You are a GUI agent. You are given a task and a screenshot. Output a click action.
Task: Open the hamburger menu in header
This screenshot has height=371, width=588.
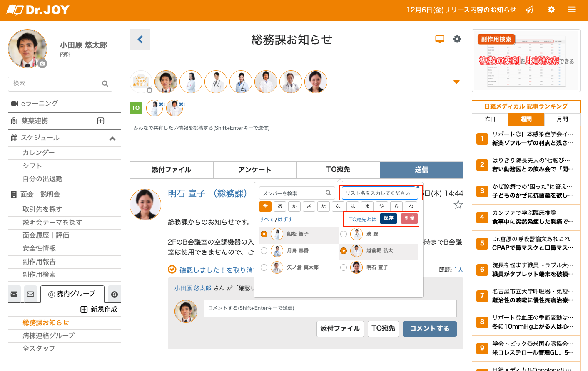point(572,10)
